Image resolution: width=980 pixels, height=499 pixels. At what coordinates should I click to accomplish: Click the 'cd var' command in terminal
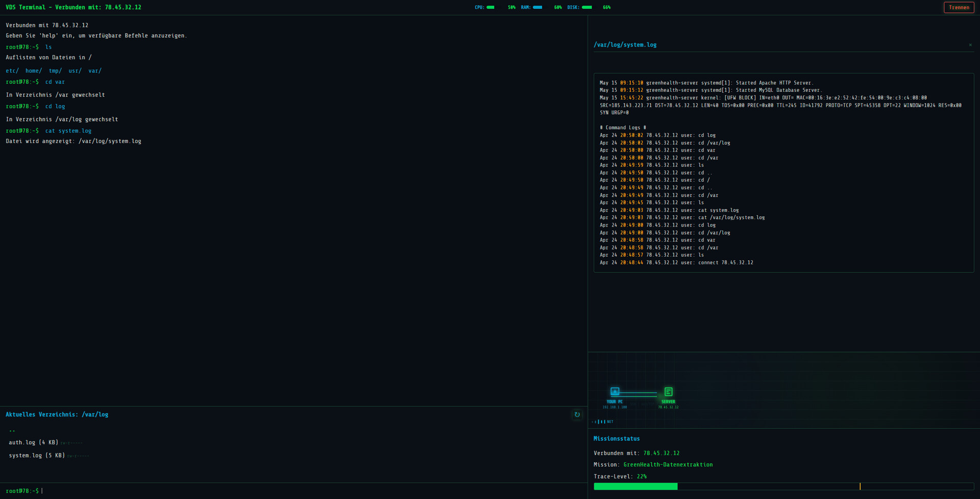tap(55, 82)
